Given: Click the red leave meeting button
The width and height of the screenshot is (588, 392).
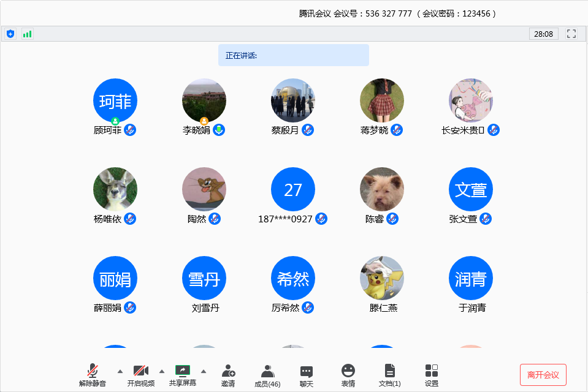Looking at the screenshot, I should pos(543,375).
